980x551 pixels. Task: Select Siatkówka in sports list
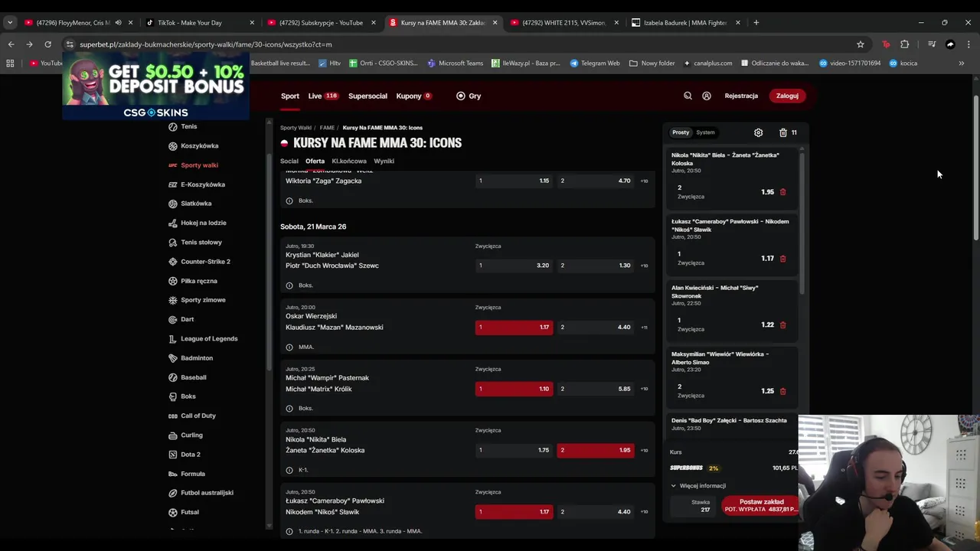[x=196, y=204]
